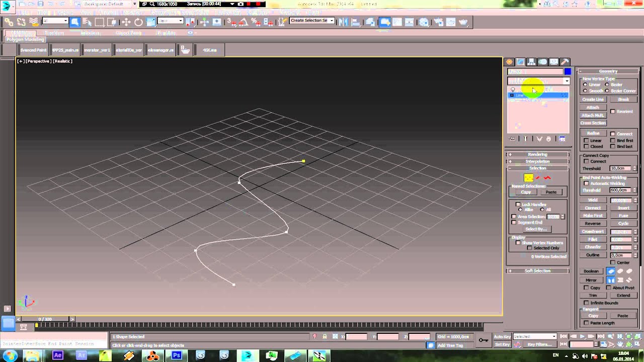Image resolution: width=644 pixels, height=362 pixels.
Task: Enable Automatic Welding checkbox
Action: pos(586,184)
